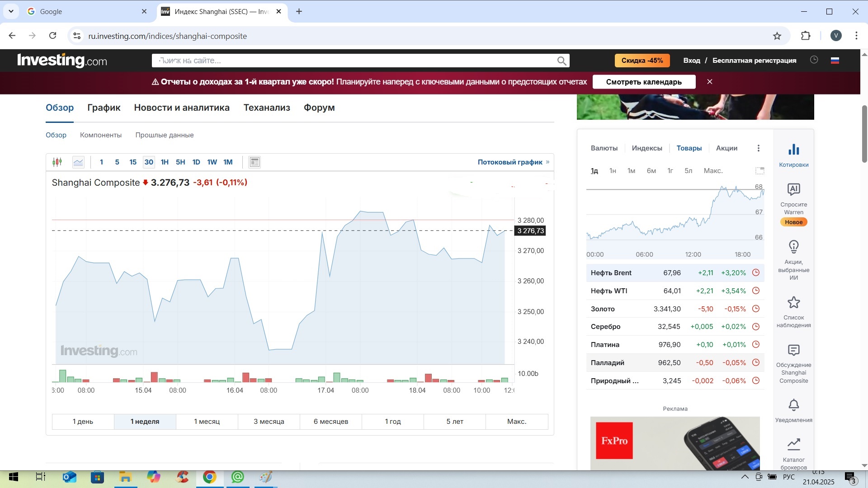Select 1 день chart range
Image resolution: width=868 pixels, height=488 pixels.
coord(83,422)
